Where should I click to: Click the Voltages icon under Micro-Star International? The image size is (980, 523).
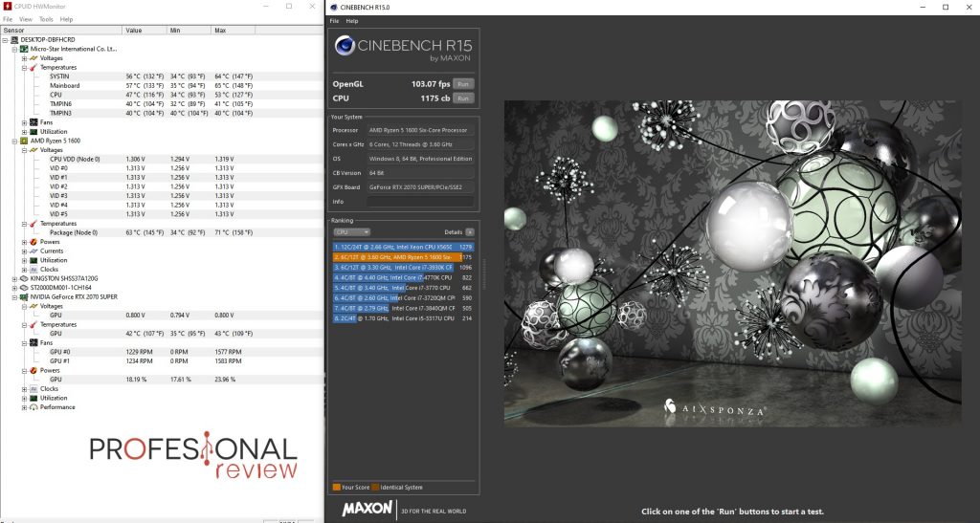[x=33, y=58]
